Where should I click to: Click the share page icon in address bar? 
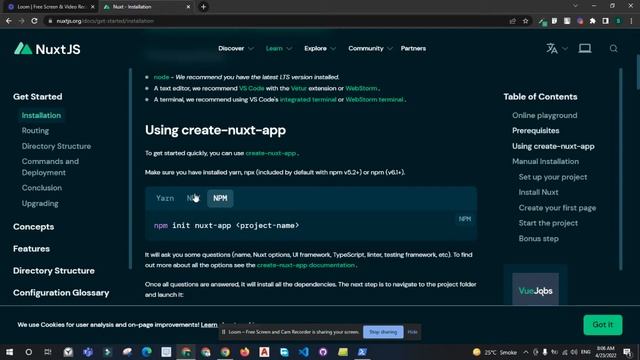click(513, 21)
